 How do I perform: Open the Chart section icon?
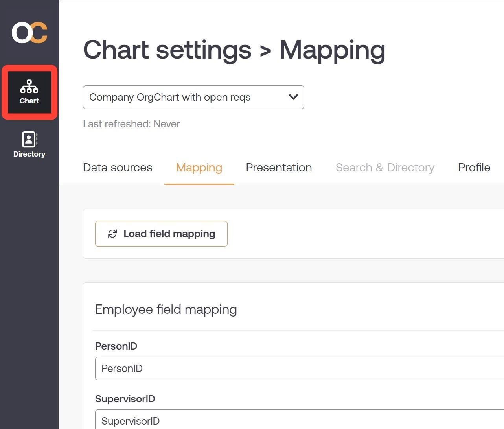[29, 86]
